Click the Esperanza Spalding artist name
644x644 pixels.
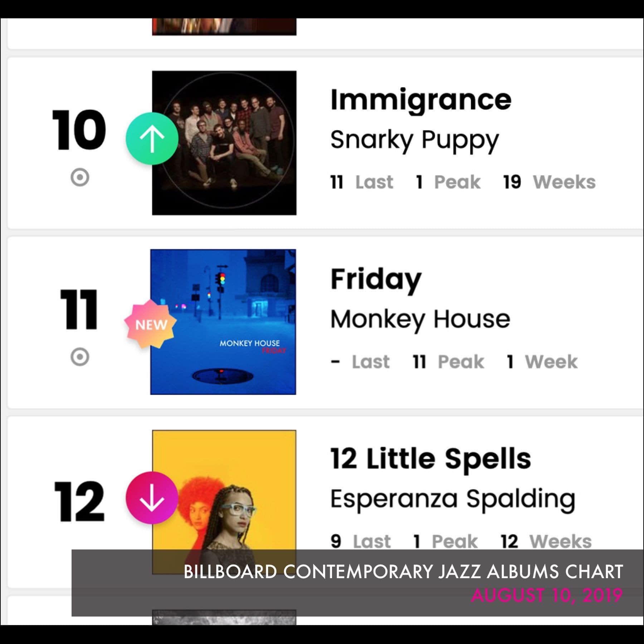point(453,499)
